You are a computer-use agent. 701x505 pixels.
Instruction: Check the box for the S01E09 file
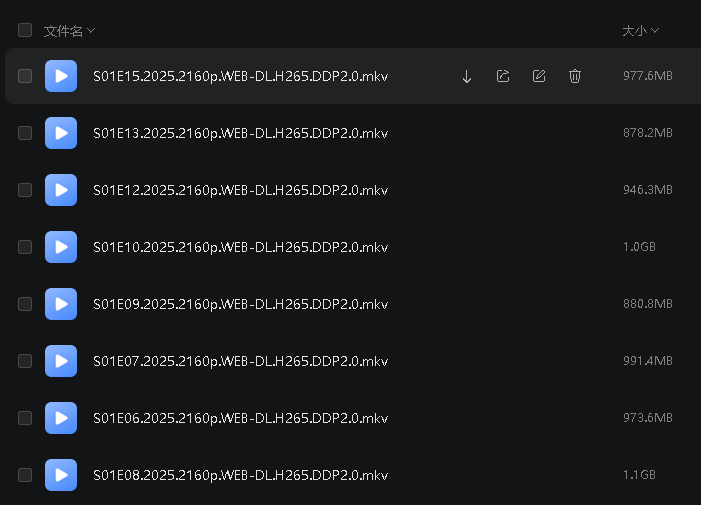(x=25, y=304)
